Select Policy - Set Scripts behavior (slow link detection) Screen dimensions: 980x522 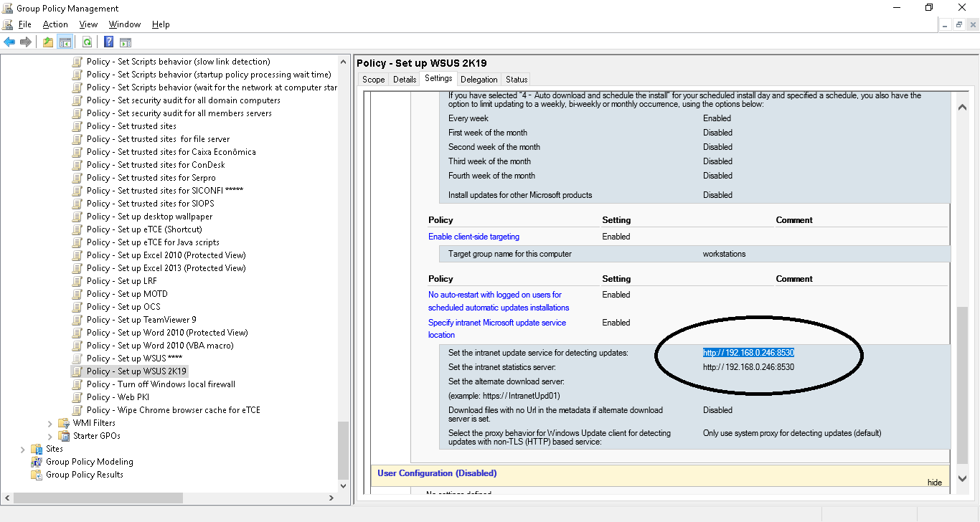(179, 62)
